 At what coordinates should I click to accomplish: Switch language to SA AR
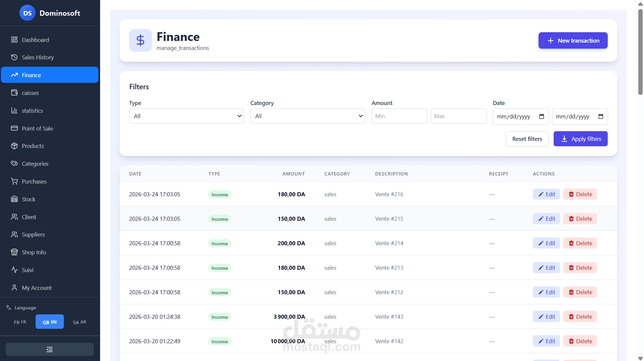click(x=80, y=322)
